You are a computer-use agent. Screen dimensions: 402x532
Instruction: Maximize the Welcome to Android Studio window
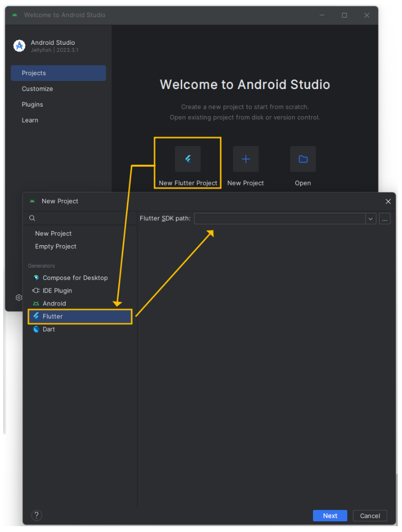(x=344, y=15)
